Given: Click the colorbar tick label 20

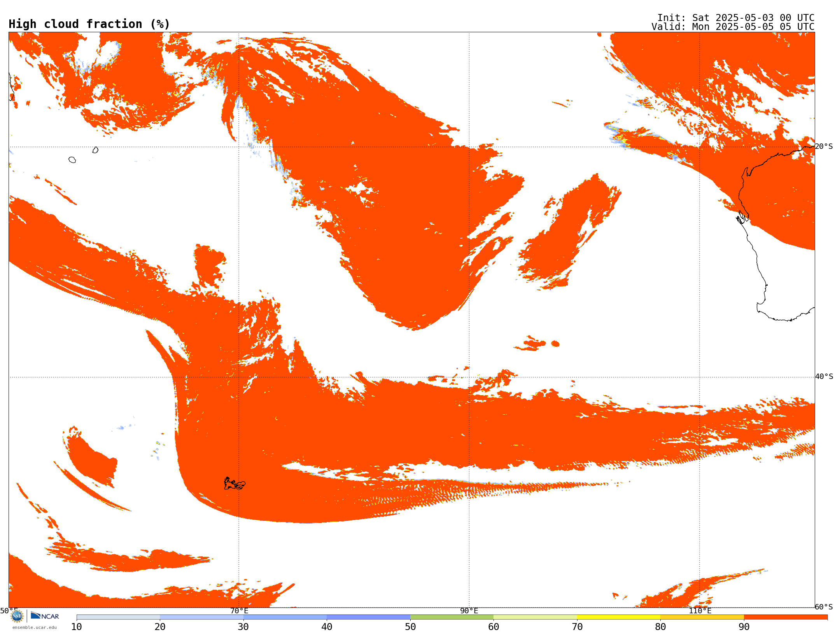Looking at the screenshot, I should 160,627.
